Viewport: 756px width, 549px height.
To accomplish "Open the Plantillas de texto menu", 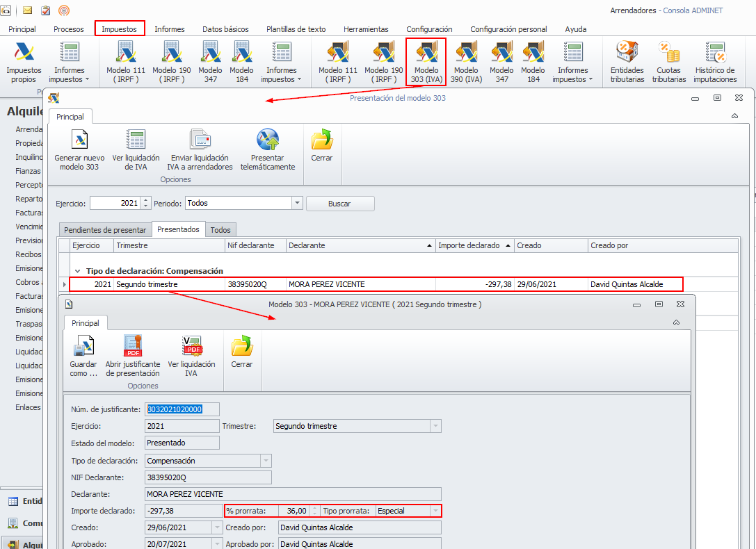I will (296, 29).
